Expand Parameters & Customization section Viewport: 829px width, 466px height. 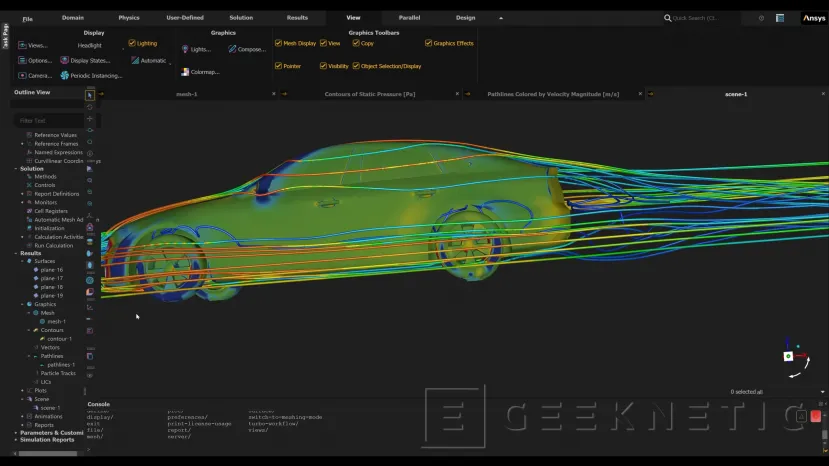point(15,433)
